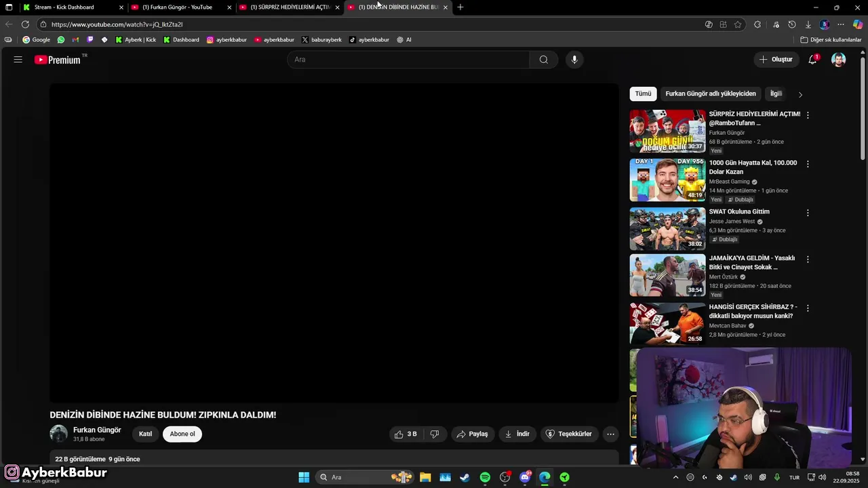This screenshot has height=488, width=868.
Task: Open options for 1000 Gün Hayatta Kal video
Action: pyautogui.click(x=808, y=164)
